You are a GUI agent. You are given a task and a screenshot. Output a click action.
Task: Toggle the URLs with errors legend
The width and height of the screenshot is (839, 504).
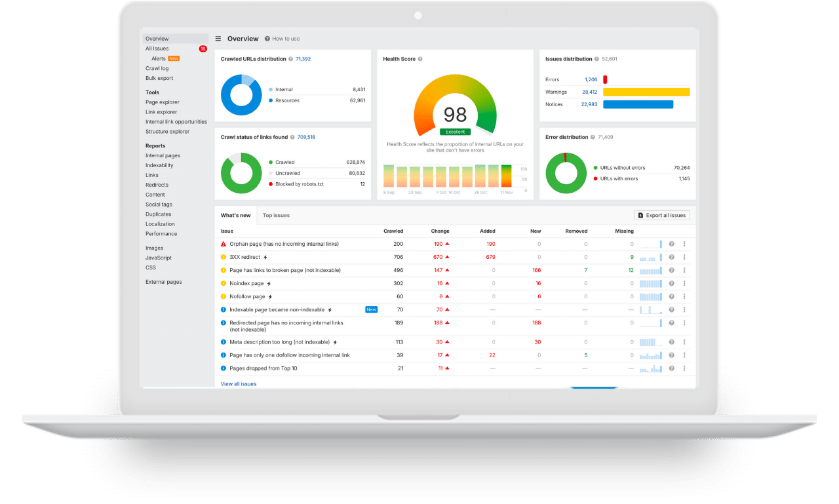click(x=617, y=177)
